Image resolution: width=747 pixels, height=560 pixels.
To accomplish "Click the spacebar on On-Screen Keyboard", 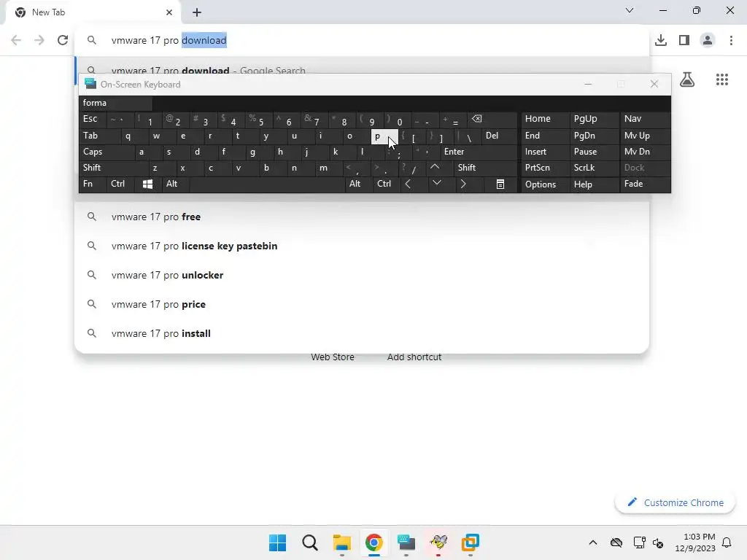I will 267,184.
